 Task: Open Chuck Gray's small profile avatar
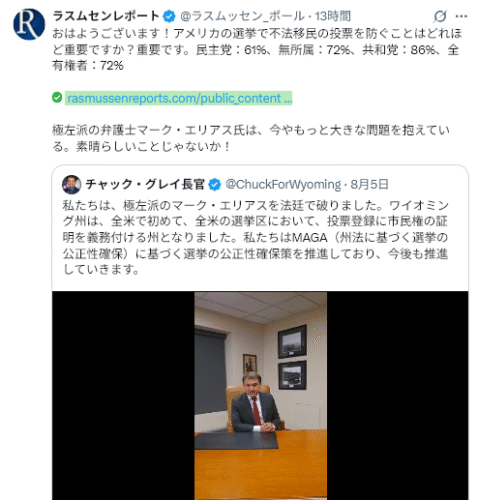click(x=71, y=184)
